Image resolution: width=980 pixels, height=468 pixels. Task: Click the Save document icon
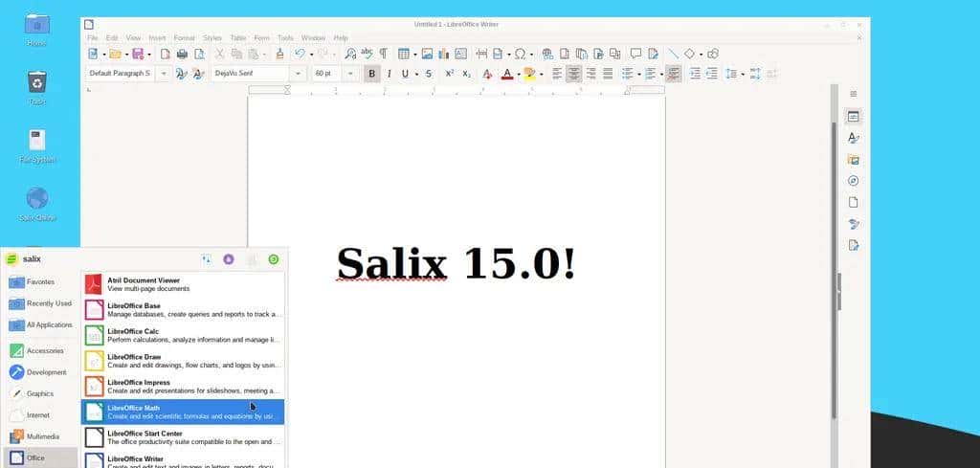tap(138, 54)
